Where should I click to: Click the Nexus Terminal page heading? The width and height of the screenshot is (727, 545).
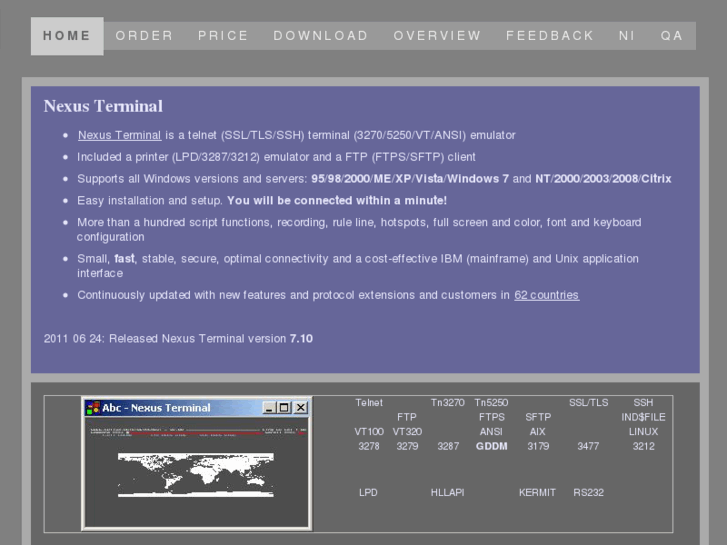point(103,106)
